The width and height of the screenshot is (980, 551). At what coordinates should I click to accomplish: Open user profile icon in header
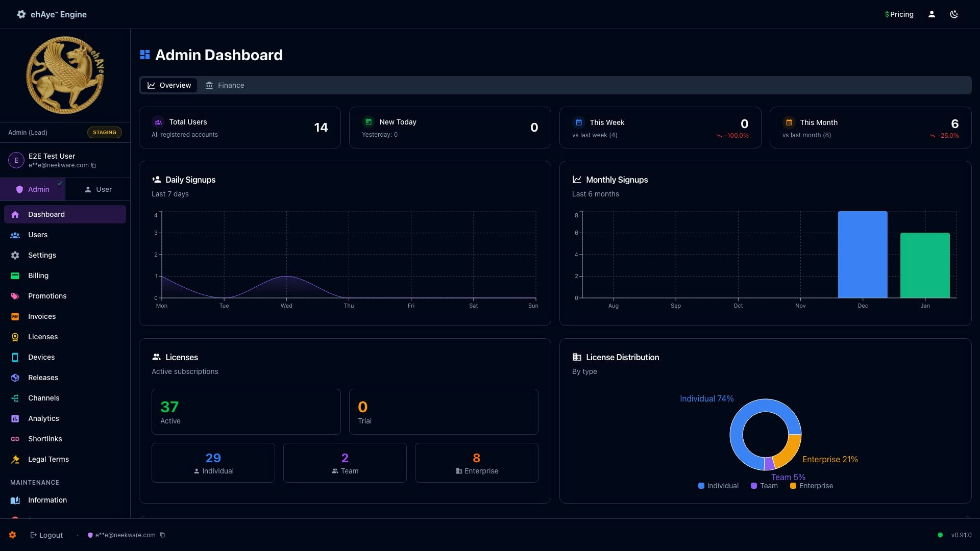click(x=932, y=14)
